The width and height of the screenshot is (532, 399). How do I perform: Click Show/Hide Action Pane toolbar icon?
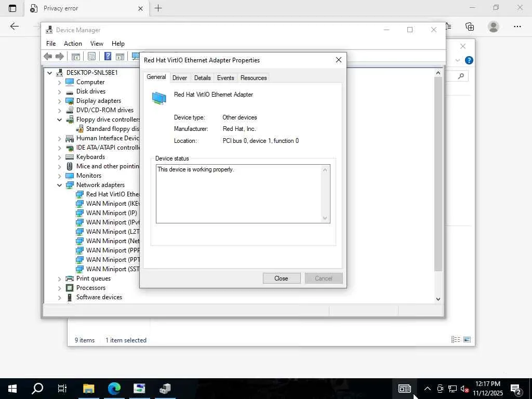(120, 56)
